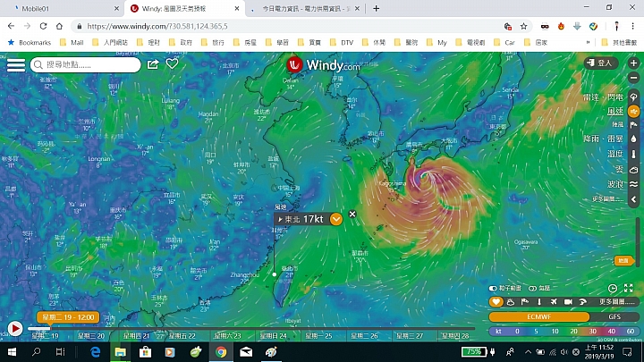644x362 pixels.
Task: Expand the 17kt wind picker dropdown arrow
Action: click(x=336, y=219)
